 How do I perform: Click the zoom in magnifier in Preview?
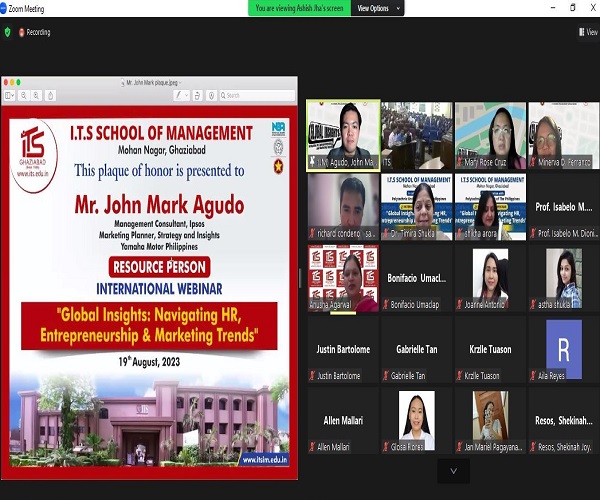click(x=36, y=95)
